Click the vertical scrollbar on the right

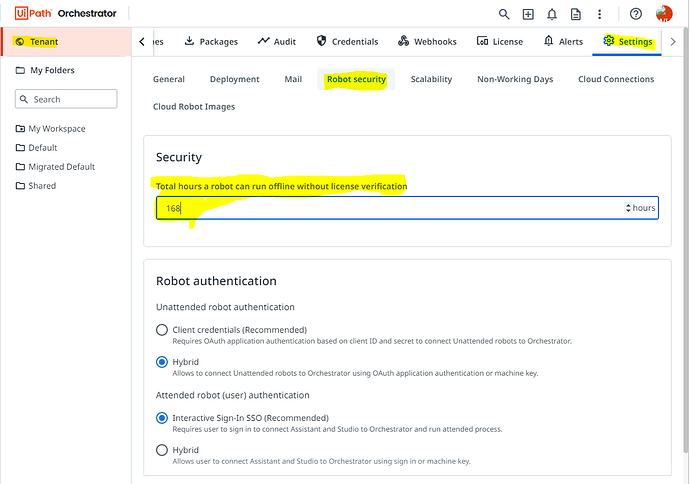[686, 240]
